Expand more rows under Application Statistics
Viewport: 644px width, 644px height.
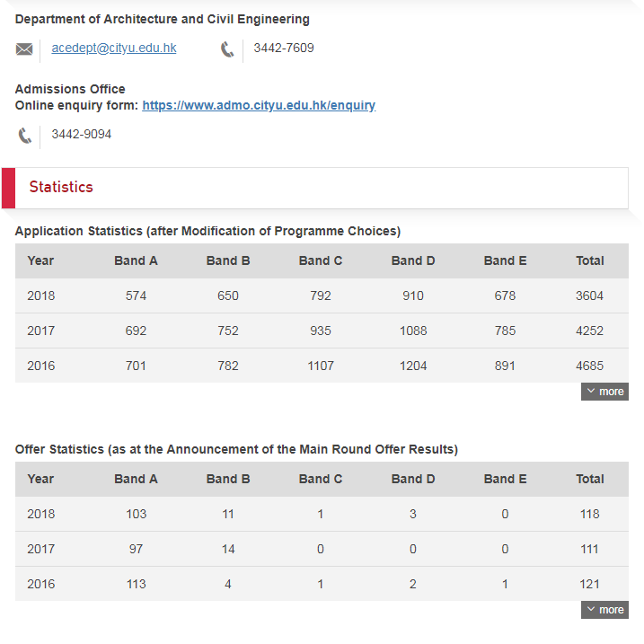[x=604, y=392]
